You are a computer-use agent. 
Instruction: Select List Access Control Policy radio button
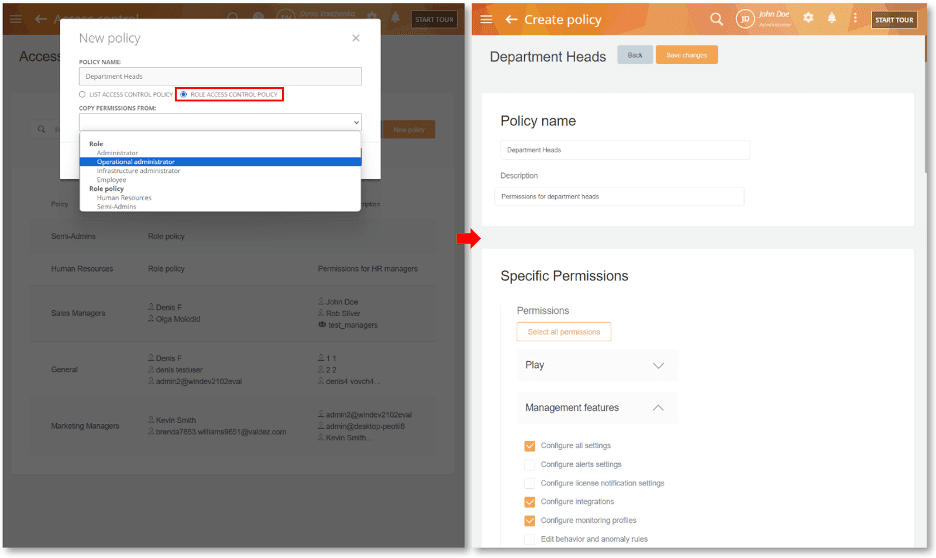83,95
